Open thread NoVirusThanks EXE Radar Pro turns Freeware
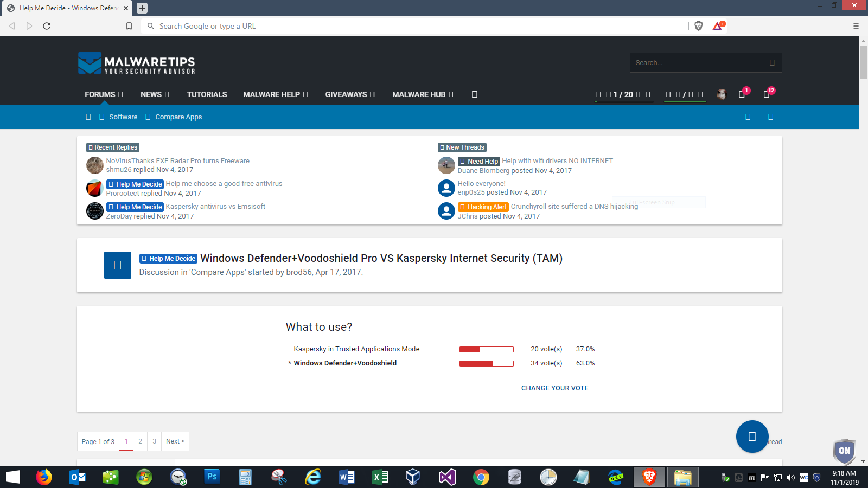The width and height of the screenshot is (868, 488). click(x=178, y=161)
